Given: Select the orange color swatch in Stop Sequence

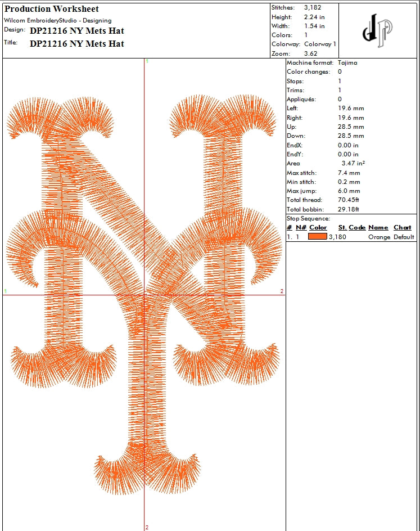Looking at the screenshot, I should [x=318, y=236].
